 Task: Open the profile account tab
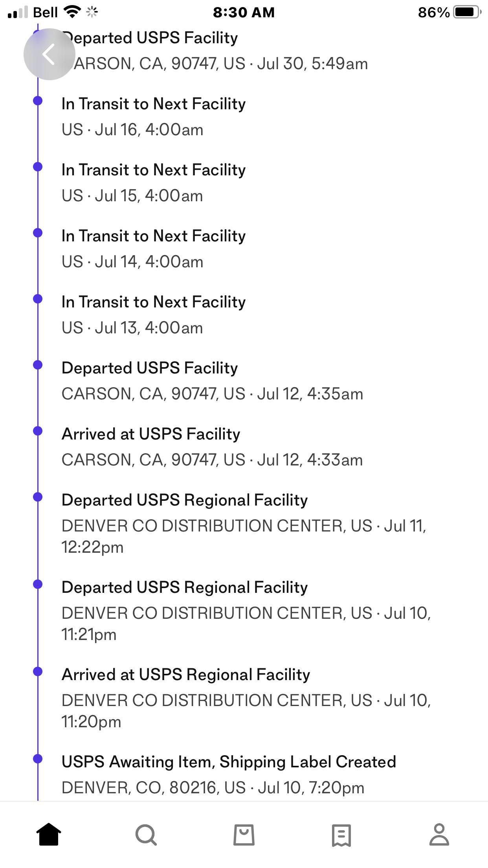[439, 834]
